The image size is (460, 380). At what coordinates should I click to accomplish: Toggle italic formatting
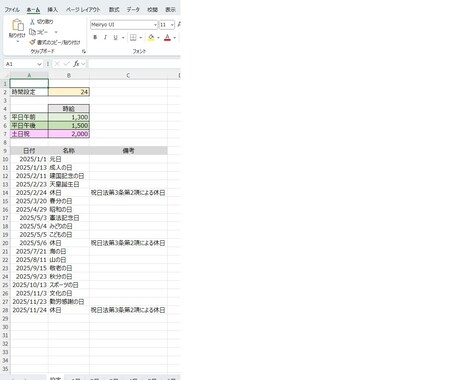point(105,37)
